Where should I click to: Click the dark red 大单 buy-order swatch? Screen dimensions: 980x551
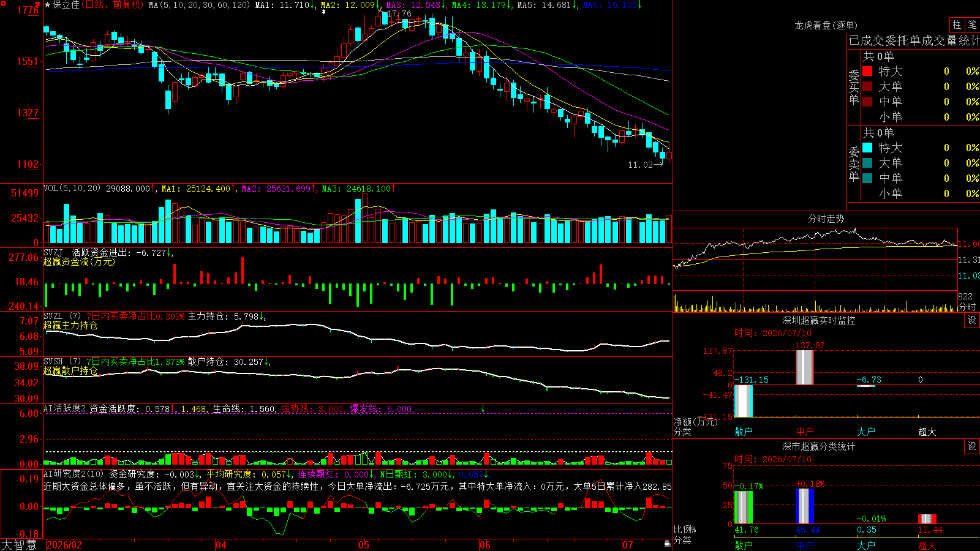[867, 86]
